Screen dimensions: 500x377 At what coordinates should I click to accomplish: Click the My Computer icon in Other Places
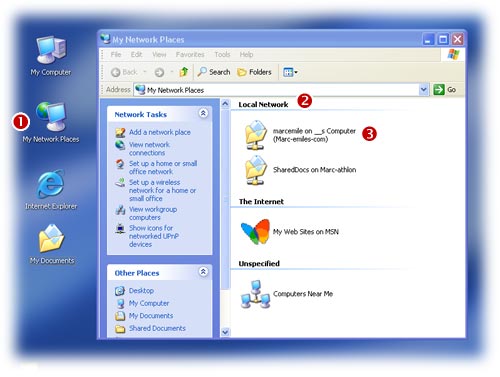tap(120, 303)
